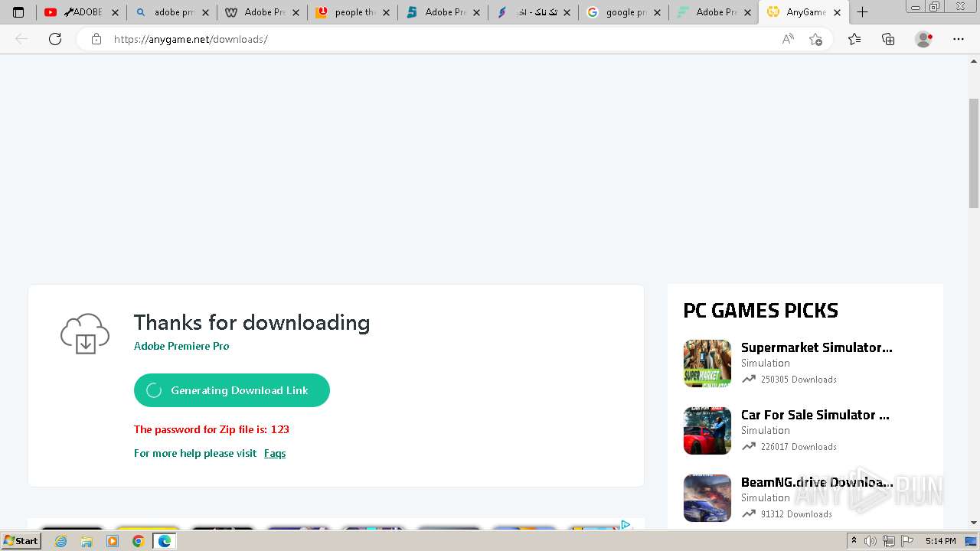This screenshot has width=980, height=551.
Task: Click the browser back arrow
Action: click(x=21, y=39)
